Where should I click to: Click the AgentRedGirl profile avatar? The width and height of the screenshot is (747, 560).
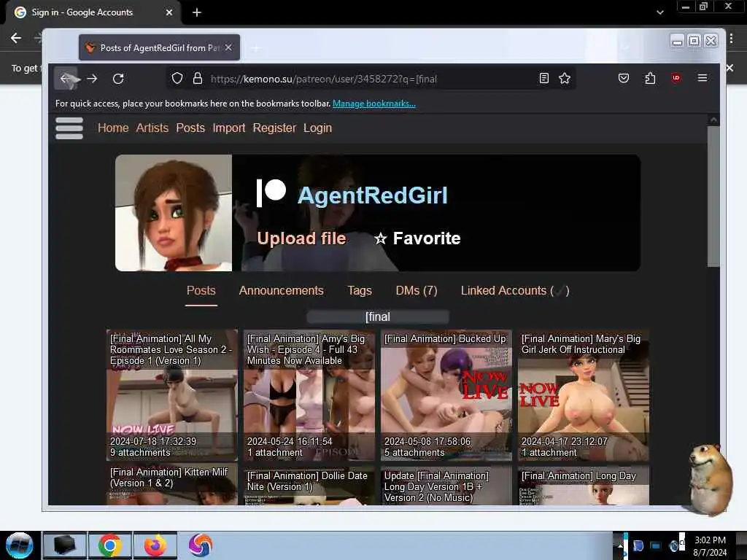click(x=174, y=213)
